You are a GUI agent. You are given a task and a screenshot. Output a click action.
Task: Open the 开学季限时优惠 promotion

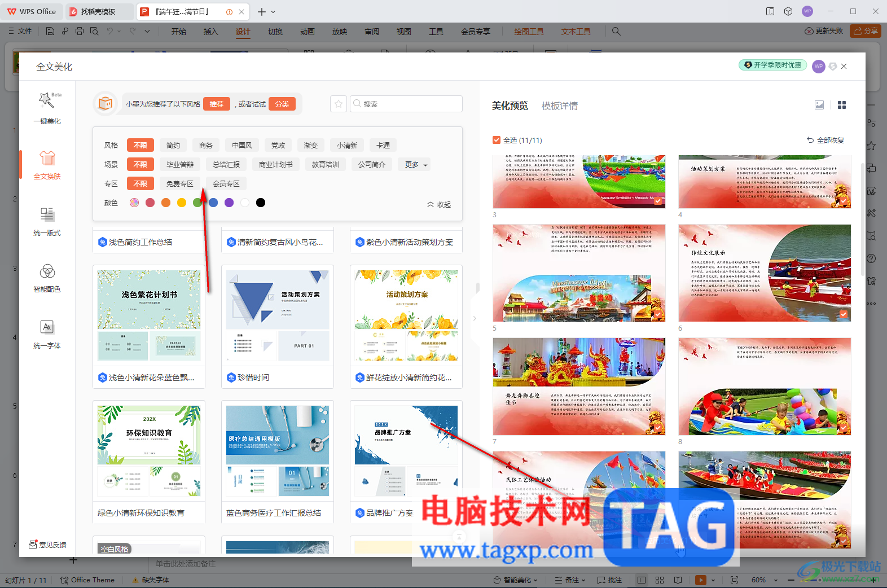coord(773,65)
